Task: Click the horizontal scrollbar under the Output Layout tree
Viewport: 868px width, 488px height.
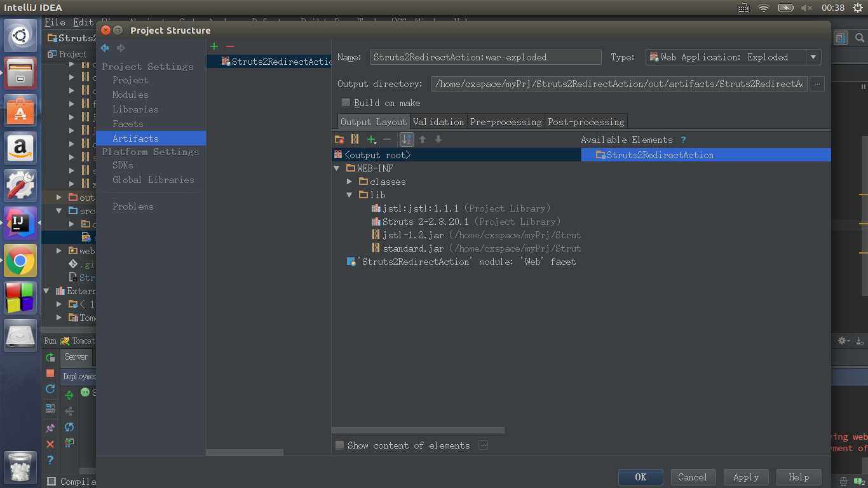Action: tap(417, 430)
